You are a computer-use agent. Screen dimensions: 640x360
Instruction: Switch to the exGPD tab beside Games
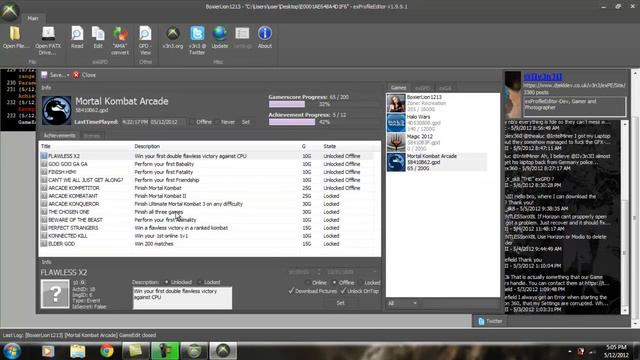(422, 88)
